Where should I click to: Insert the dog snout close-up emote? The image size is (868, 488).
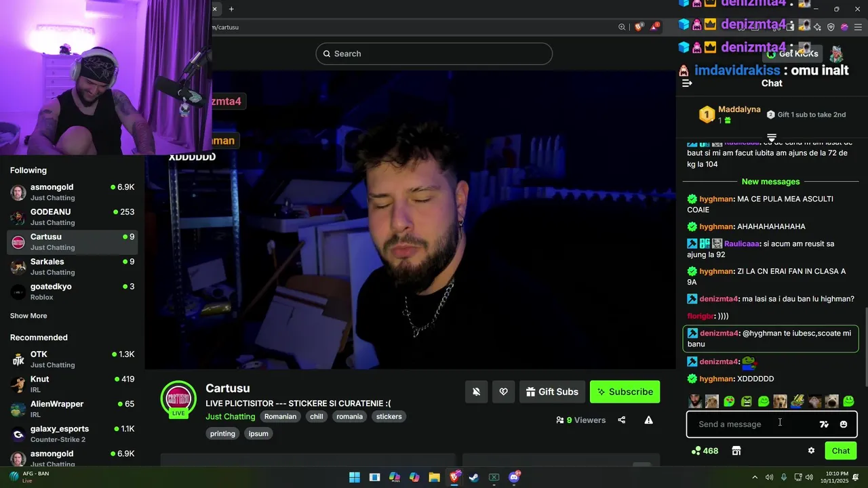click(x=831, y=401)
